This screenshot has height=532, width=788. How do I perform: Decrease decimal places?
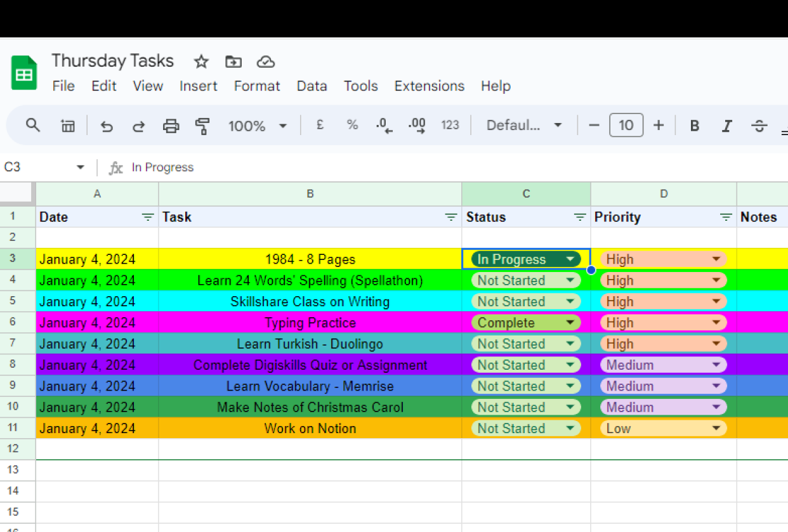(384, 126)
